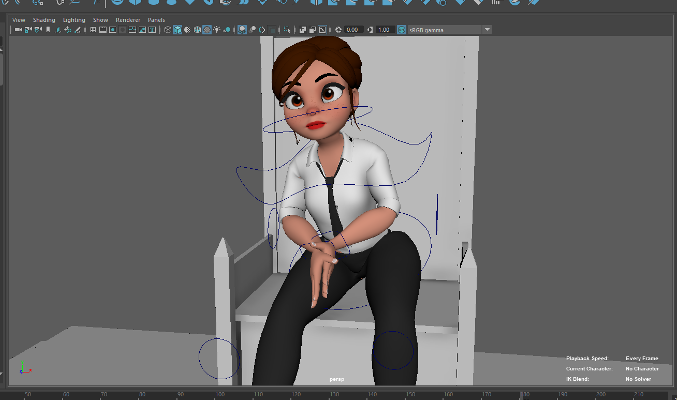677x400 pixels.
Task: Click the Exposure value field showing 0.00
Action: pos(352,30)
